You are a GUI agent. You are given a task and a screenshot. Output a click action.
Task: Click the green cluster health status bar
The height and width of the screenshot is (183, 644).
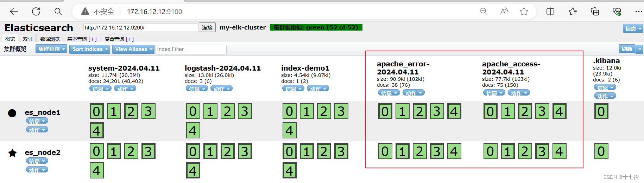pos(316,27)
